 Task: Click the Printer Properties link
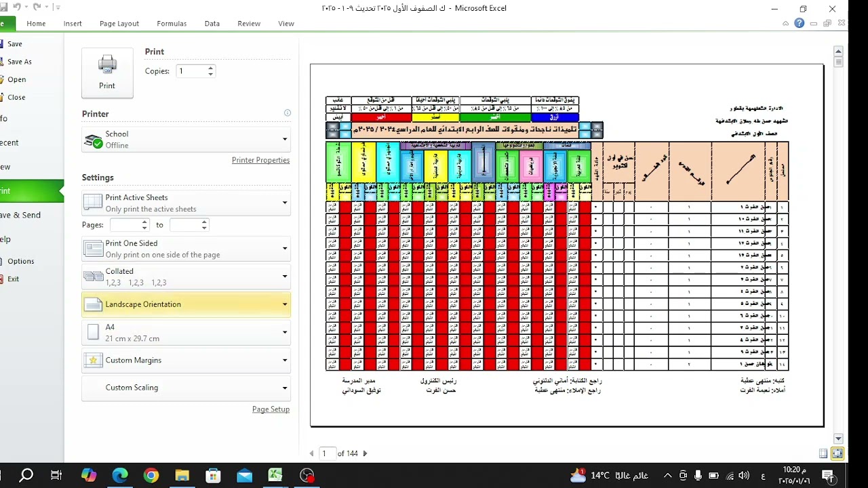click(260, 160)
